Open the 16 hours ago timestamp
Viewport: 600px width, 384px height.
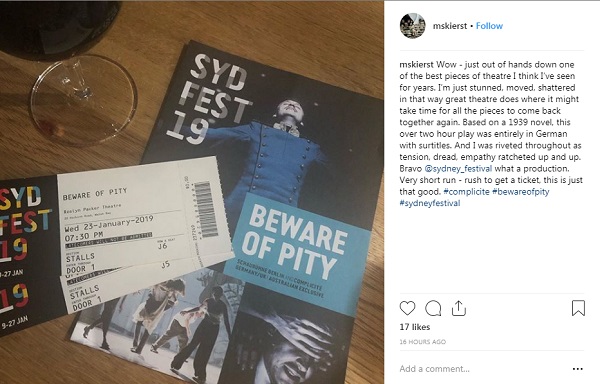(422, 342)
